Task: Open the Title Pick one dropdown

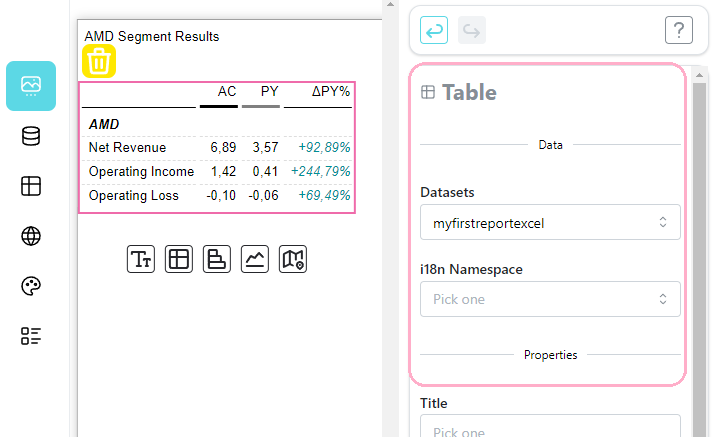Action: point(550,426)
